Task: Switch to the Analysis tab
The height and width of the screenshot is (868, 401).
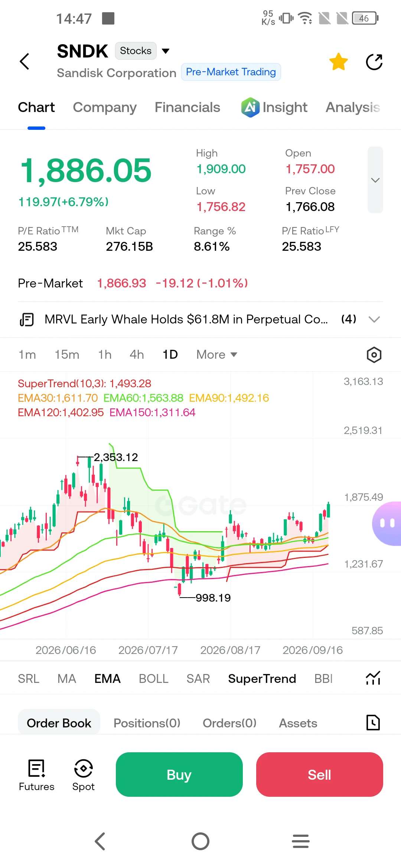Action: point(353,107)
